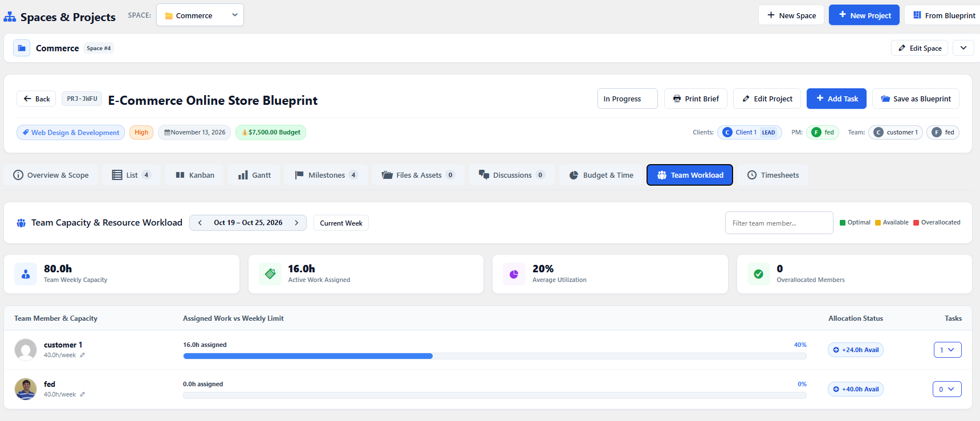Click the fed PM chip
This screenshot has width=980, height=421.
tap(822, 132)
